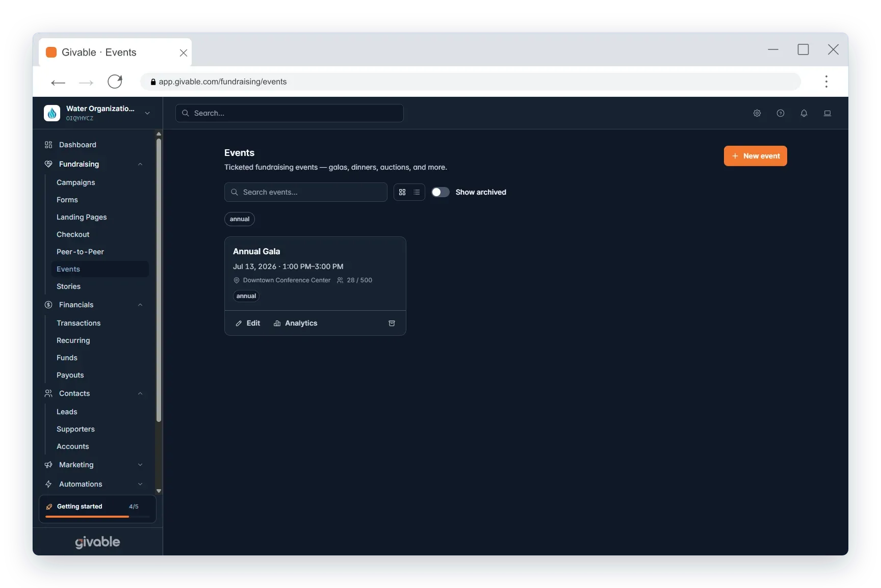This screenshot has width=881, height=588.
Task: Open the notifications bell icon
Action: pos(804,113)
